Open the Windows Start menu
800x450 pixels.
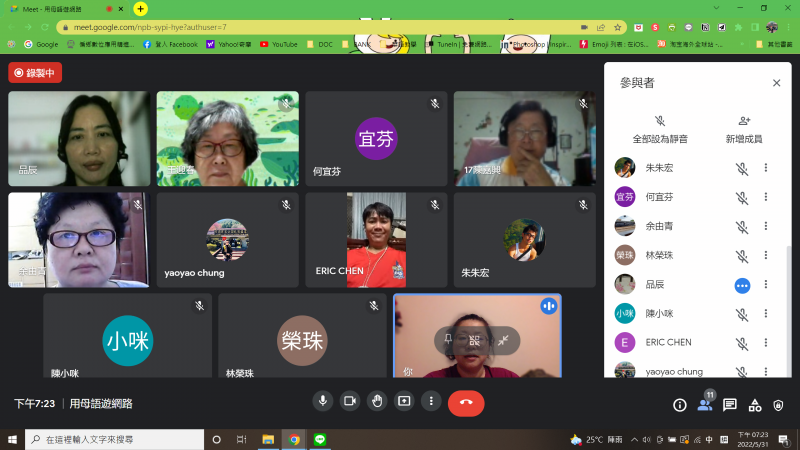[x=12, y=439]
